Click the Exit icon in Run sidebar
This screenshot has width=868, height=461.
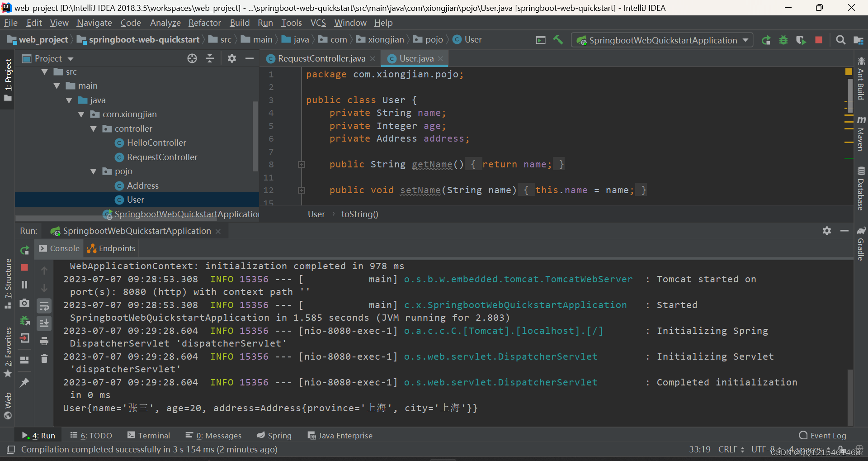[25, 338]
